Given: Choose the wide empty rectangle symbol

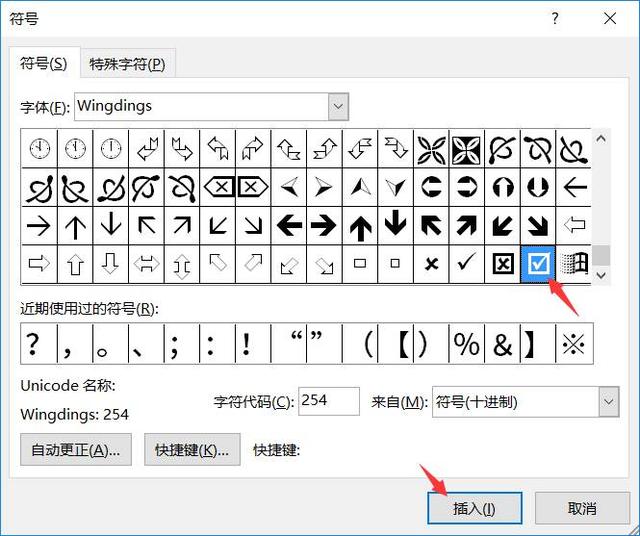Looking at the screenshot, I should pos(360,264).
